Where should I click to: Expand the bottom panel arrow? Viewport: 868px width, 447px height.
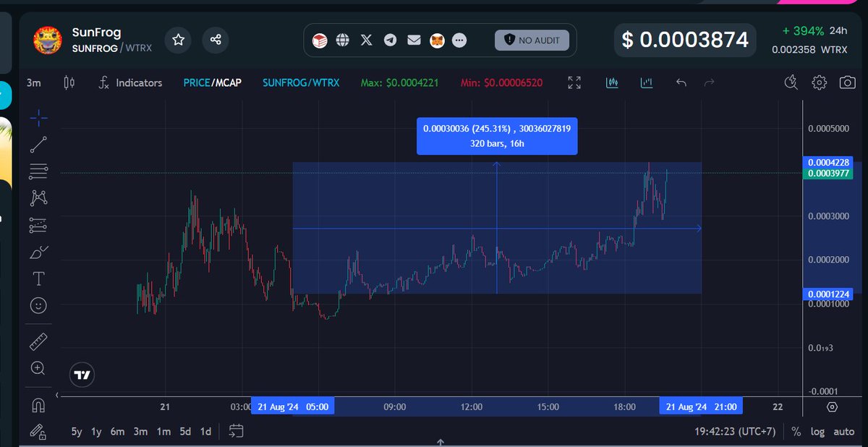(440, 442)
